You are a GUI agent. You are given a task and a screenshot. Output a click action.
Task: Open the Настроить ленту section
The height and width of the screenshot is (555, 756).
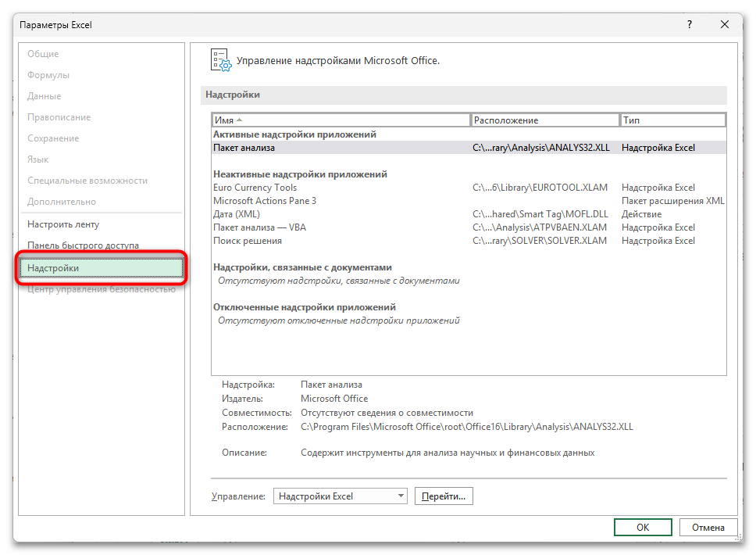63,224
